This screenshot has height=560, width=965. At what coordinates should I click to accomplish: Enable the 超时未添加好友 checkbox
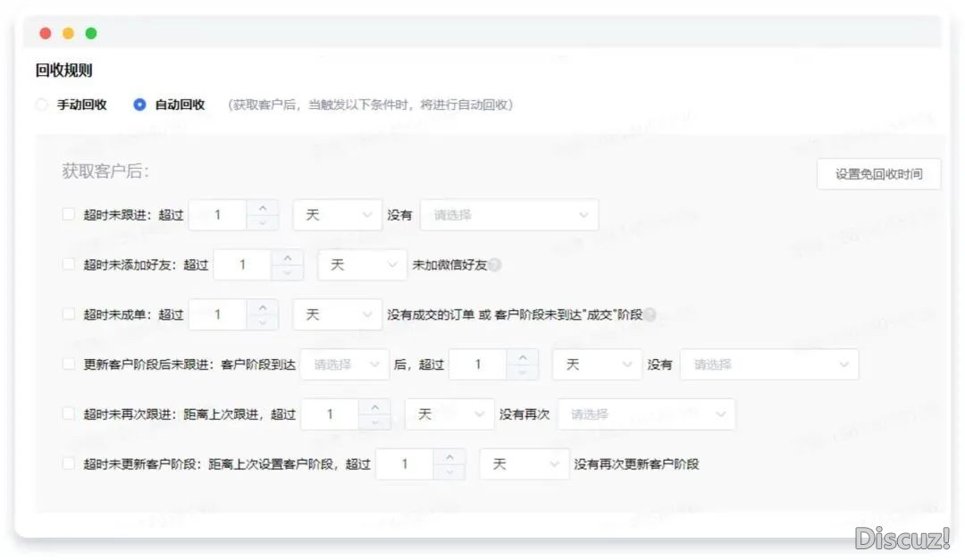click(68, 264)
